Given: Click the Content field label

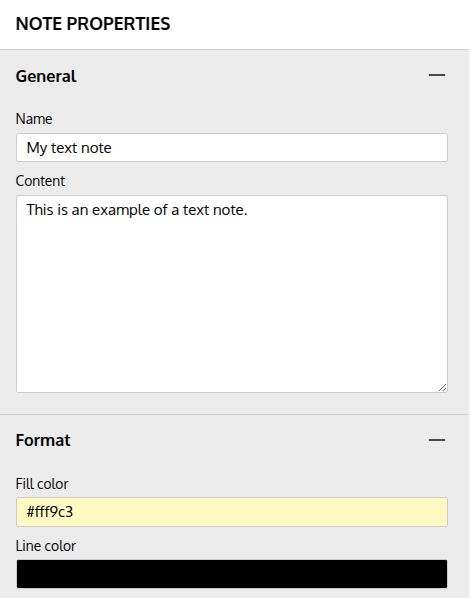Looking at the screenshot, I should click(x=40, y=181).
